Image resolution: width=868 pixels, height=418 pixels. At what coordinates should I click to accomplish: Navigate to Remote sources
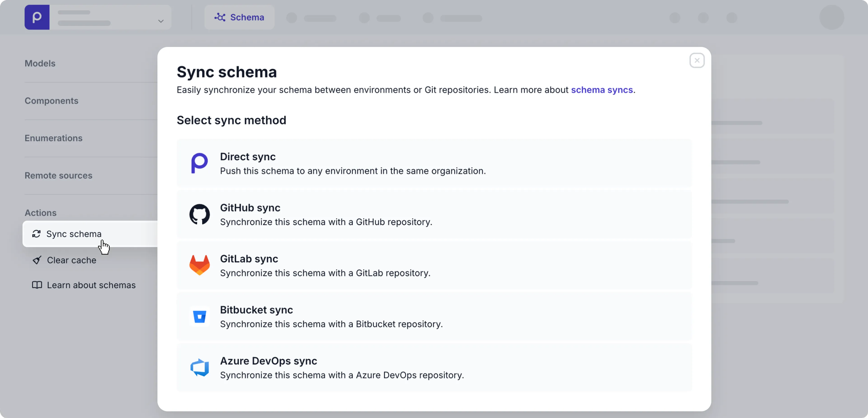click(58, 175)
